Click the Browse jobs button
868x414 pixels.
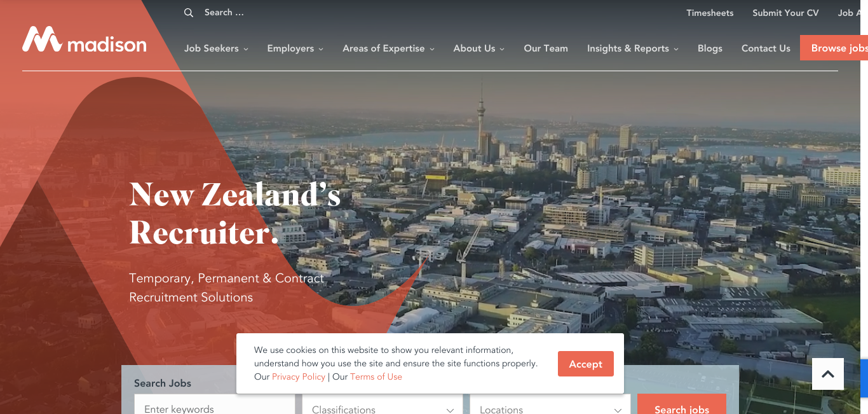click(834, 48)
